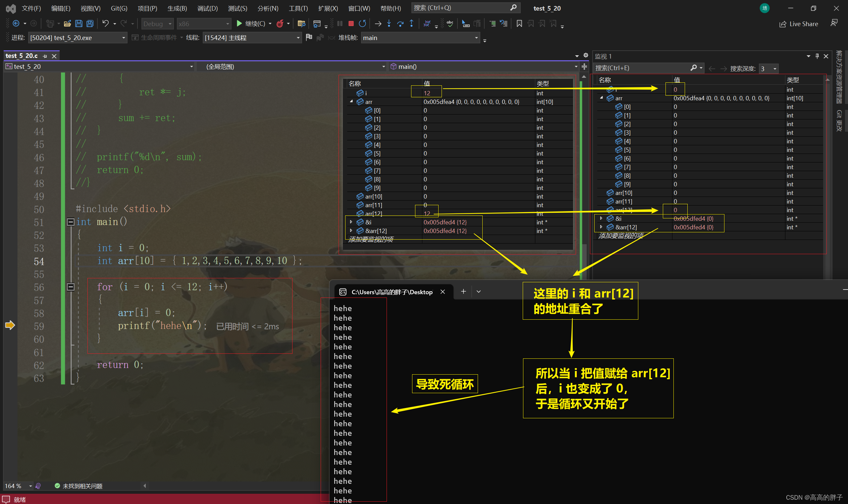848x504 pixels.
Task: Restart the debugging session
Action: 362,23
